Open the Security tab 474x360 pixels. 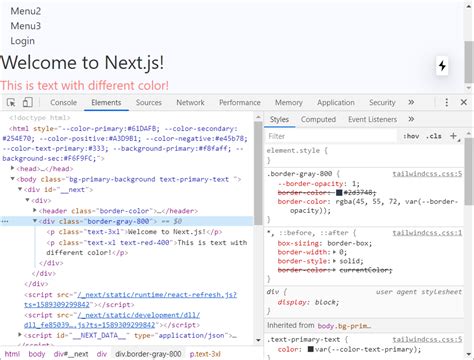382,102
